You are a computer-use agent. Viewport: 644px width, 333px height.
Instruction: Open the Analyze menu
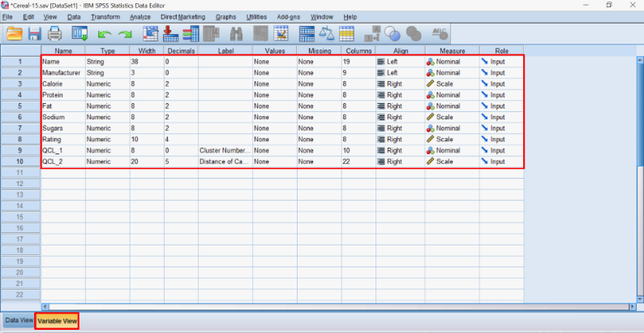click(140, 17)
